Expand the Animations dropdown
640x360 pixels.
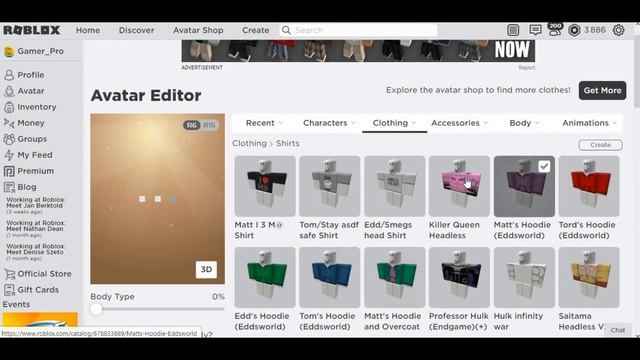point(589,123)
